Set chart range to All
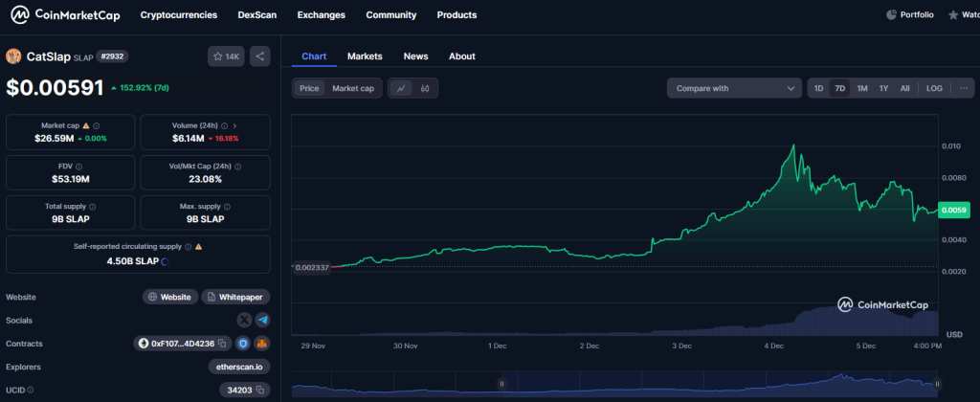Image resolution: width=980 pixels, height=402 pixels. [x=905, y=88]
